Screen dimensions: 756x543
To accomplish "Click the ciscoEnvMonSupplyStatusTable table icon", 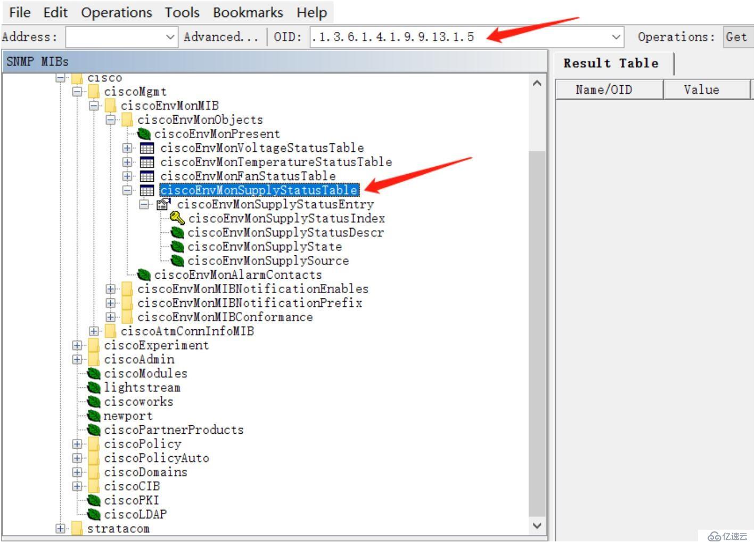I will tap(146, 190).
